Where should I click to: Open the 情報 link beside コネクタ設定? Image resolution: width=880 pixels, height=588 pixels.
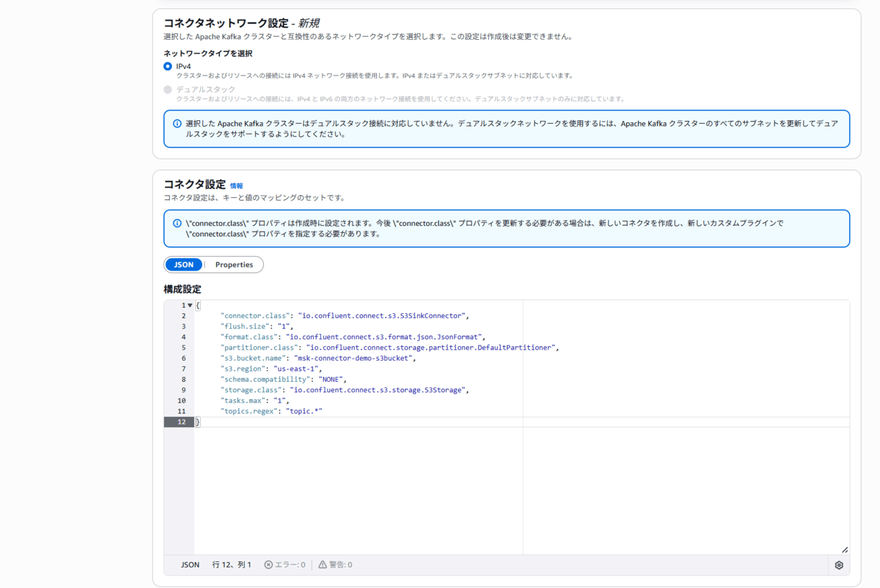236,185
